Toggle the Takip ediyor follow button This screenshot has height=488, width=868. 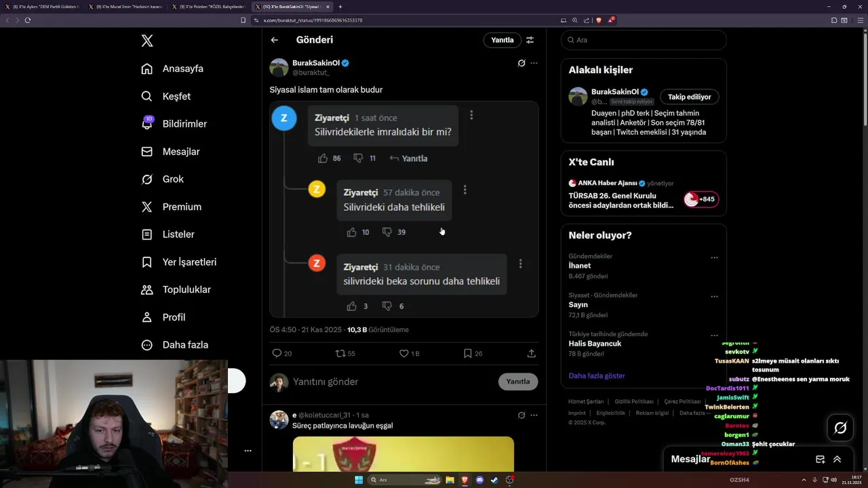pos(690,97)
